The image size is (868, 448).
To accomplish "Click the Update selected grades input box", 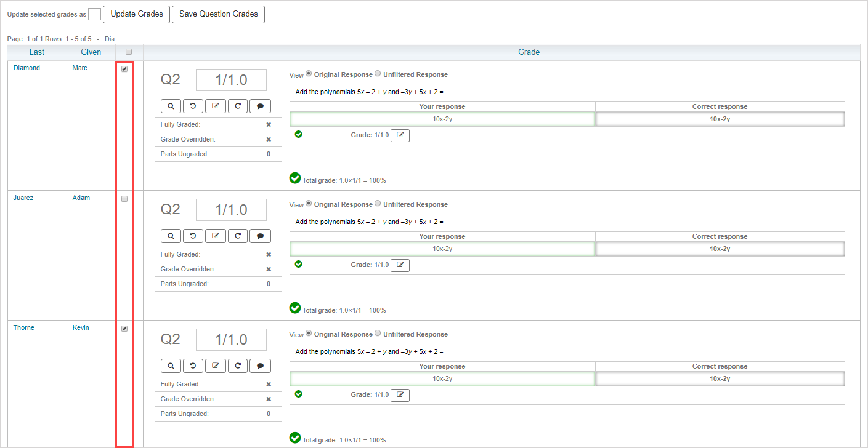I will [x=94, y=14].
